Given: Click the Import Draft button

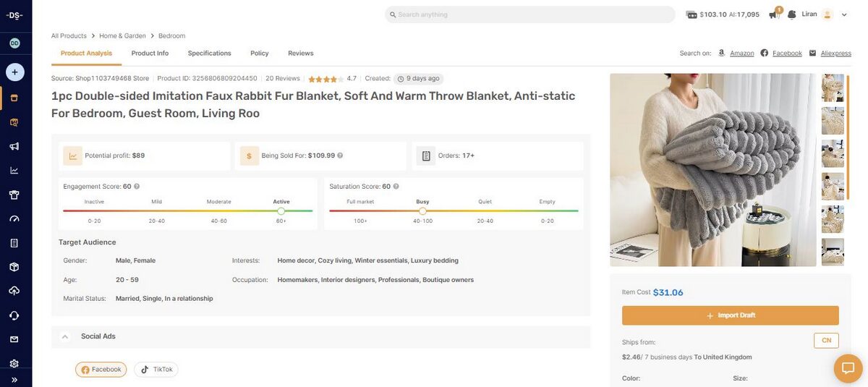Looking at the screenshot, I should [730, 315].
